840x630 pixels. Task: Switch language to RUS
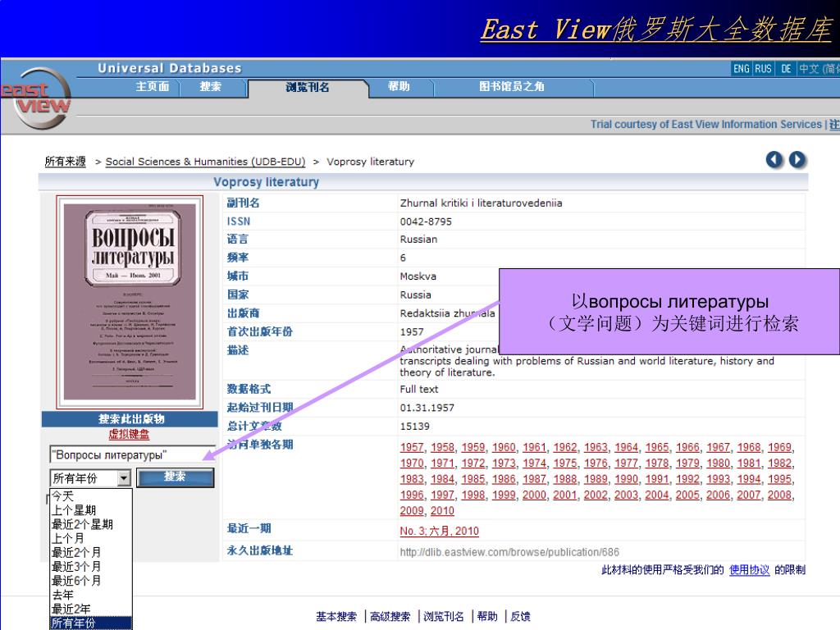click(x=763, y=69)
